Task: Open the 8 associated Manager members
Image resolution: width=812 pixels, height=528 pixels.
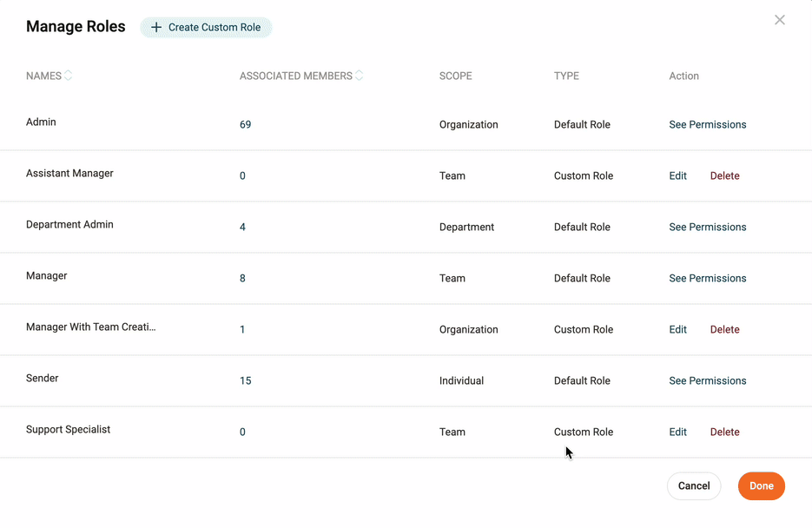Action: pyautogui.click(x=242, y=279)
